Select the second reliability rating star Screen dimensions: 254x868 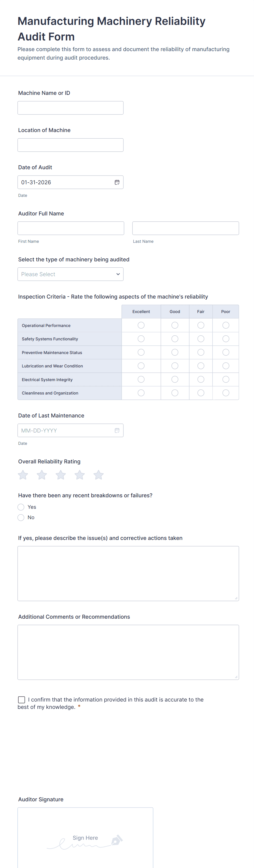[x=42, y=475]
